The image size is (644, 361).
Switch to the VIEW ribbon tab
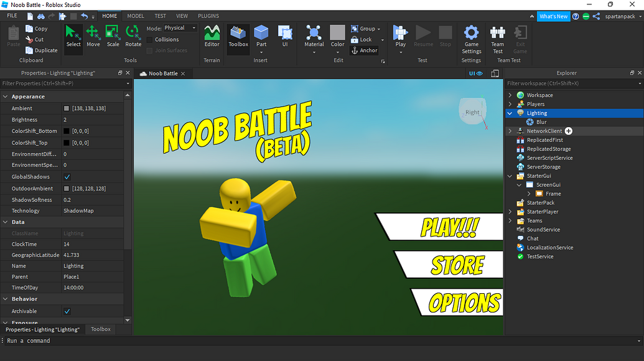tap(182, 16)
